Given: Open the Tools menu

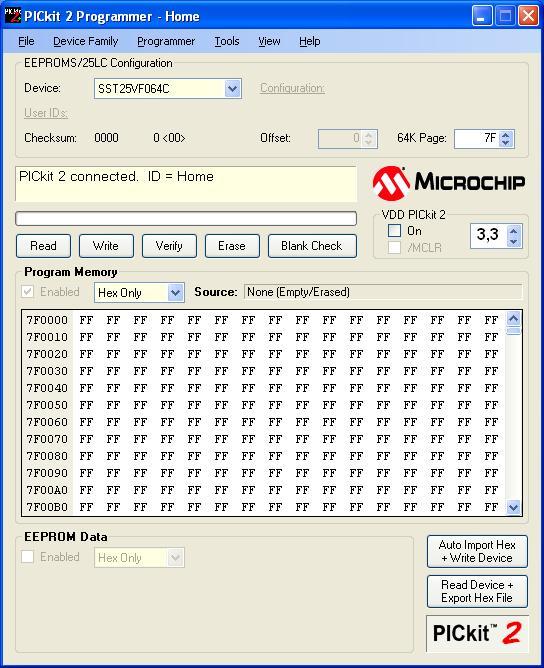Looking at the screenshot, I should tap(227, 41).
